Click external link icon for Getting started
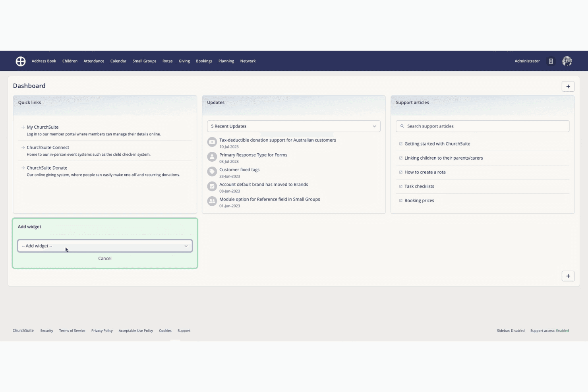Viewport: 588px width, 392px height. (x=400, y=144)
